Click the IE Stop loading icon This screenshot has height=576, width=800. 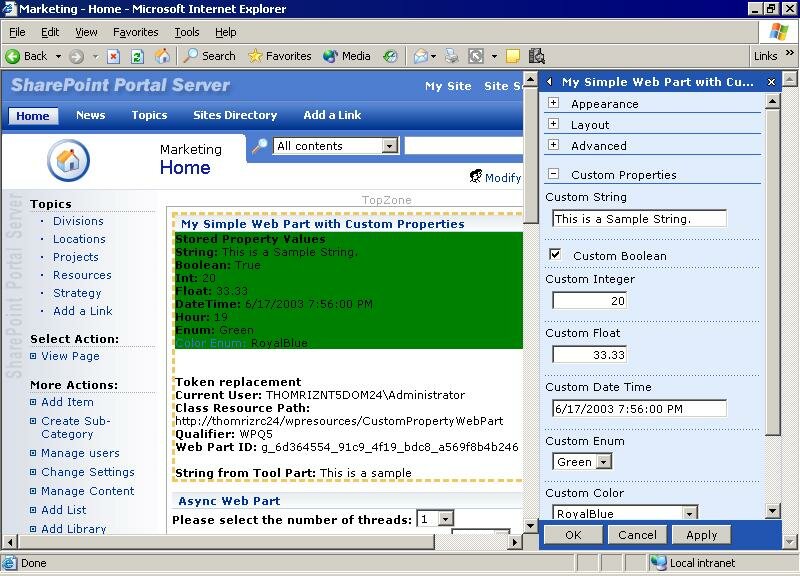[x=113, y=56]
